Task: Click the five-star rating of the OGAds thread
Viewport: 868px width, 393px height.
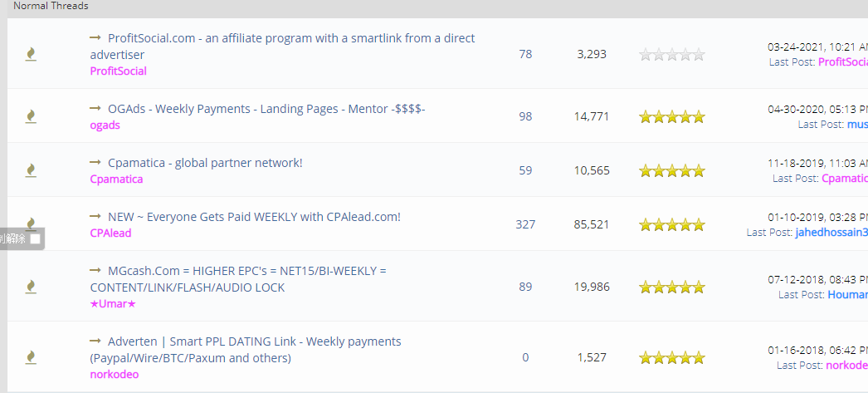Action: 672,116
